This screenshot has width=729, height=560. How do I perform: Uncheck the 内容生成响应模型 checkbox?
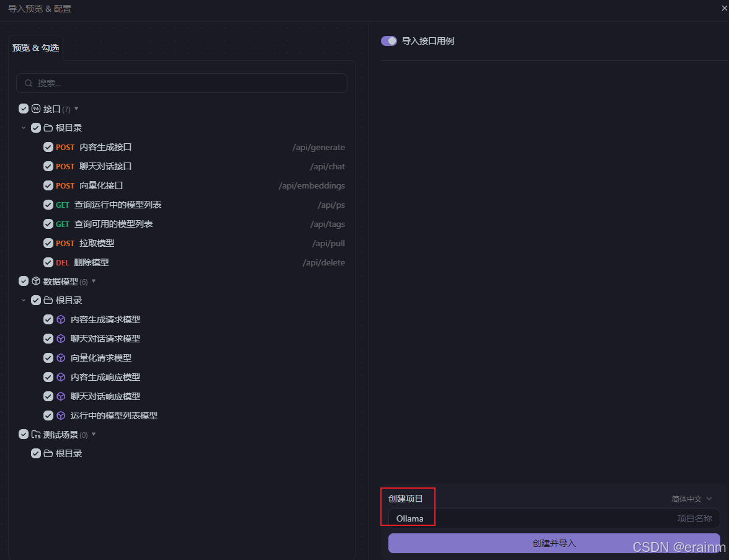click(x=48, y=377)
